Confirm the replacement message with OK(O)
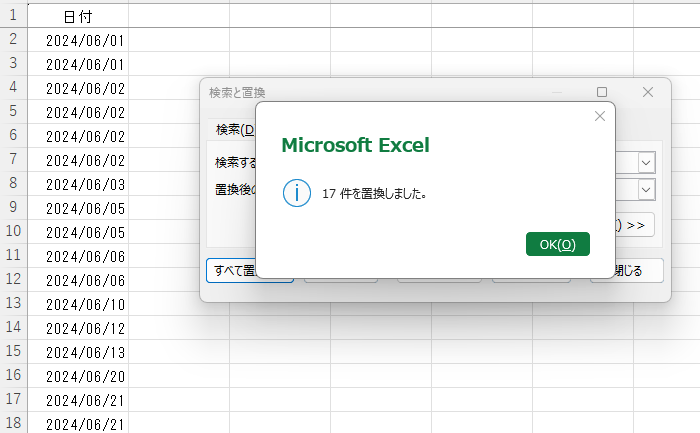 point(558,244)
